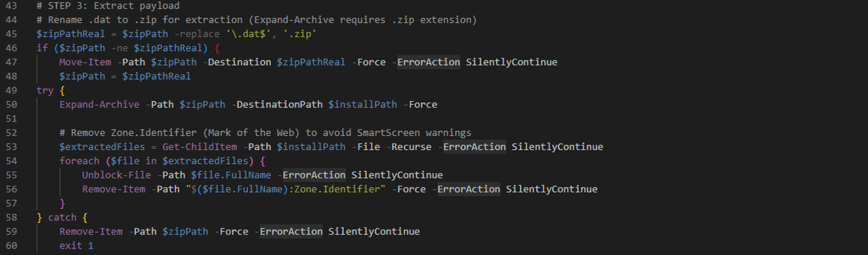The image size is (868, 255).
Task: Click the 'catch' keyword
Action: click(x=62, y=217)
